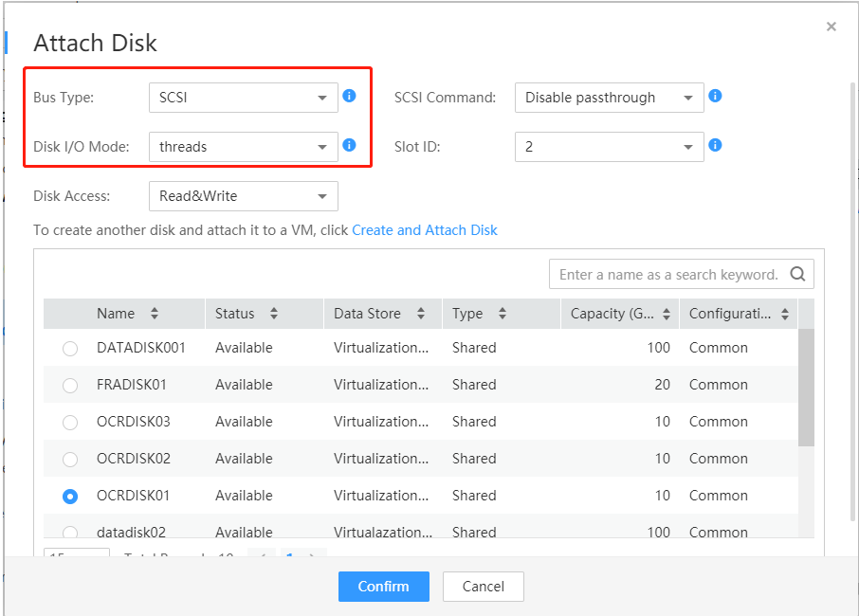The image size is (859, 616).
Task: Click the disk table vertical scrollbar
Action: (806, 388)
